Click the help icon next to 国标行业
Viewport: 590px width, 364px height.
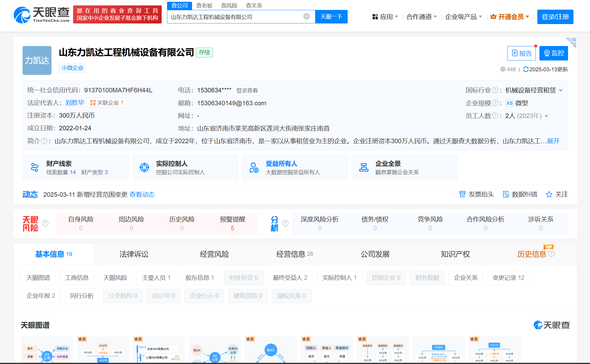pyautogui.click(x=495, y=90)
